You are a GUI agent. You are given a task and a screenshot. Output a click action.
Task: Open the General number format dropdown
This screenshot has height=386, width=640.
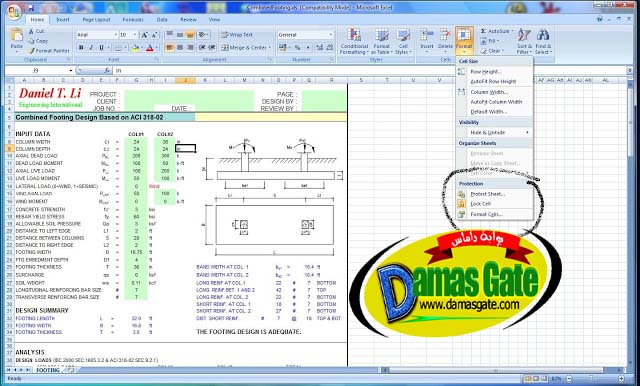pyautogui.click(x=331, y=35)
